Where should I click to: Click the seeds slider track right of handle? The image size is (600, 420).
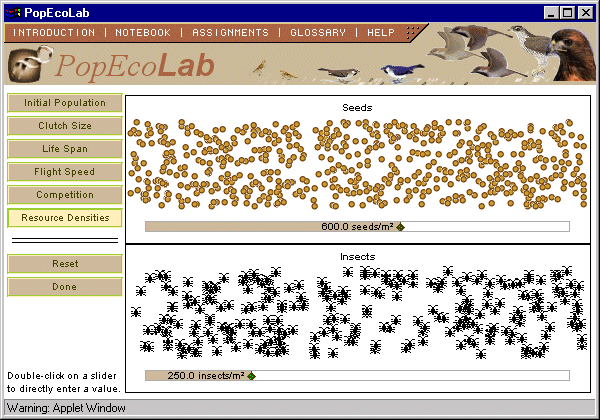click(487, 226)
